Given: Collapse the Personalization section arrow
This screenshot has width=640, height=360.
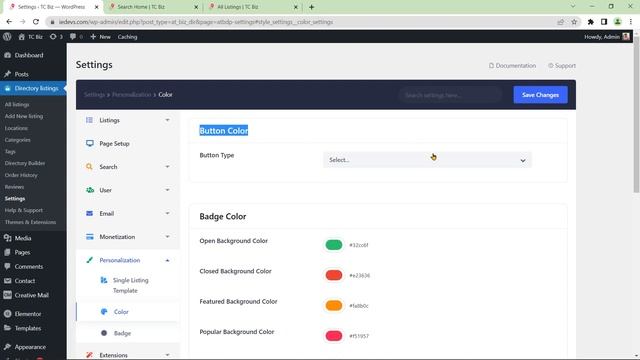Looking at the screenshot, I should (x=167, y=260).
